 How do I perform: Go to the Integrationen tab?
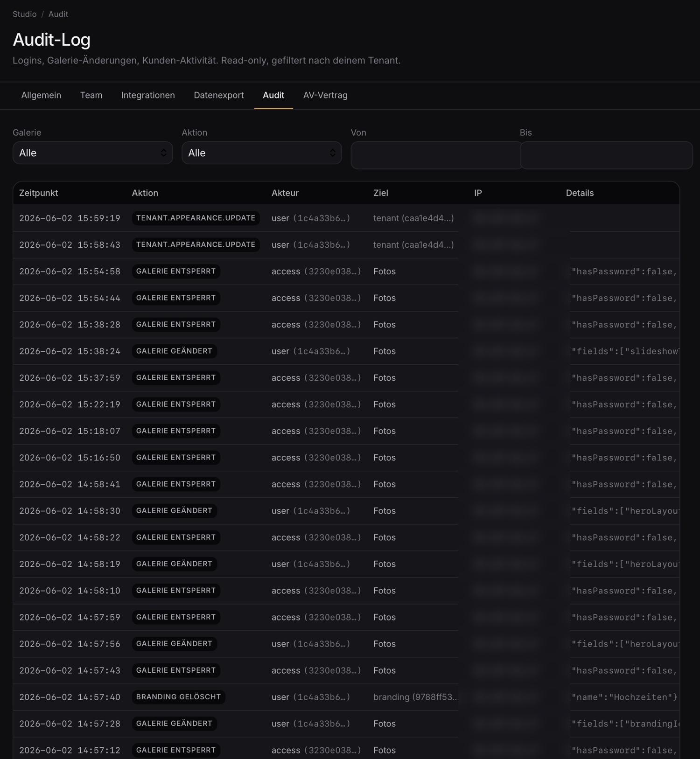pos(148,95)
